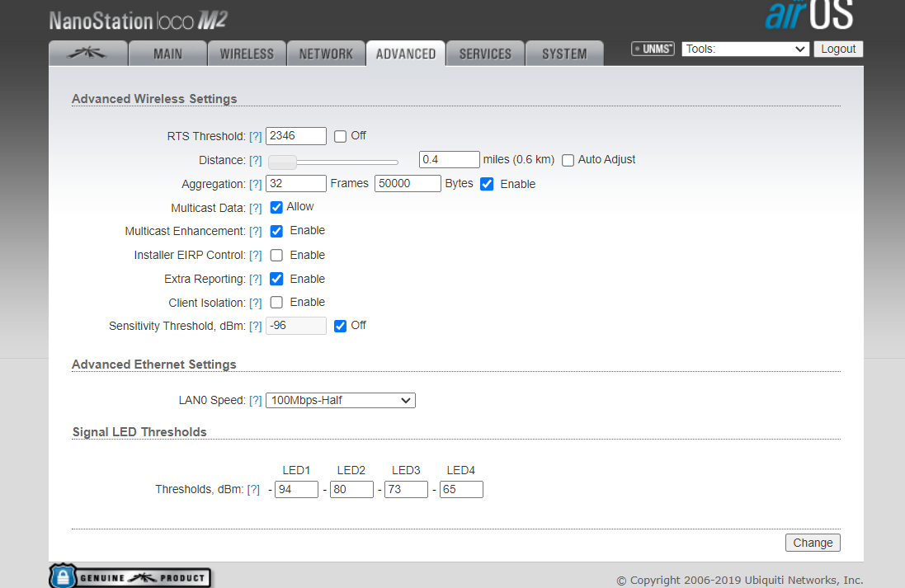Screen dimensions: 905x588
Task: Switch to the Wireless tab
Action: [x=247, y=54]
